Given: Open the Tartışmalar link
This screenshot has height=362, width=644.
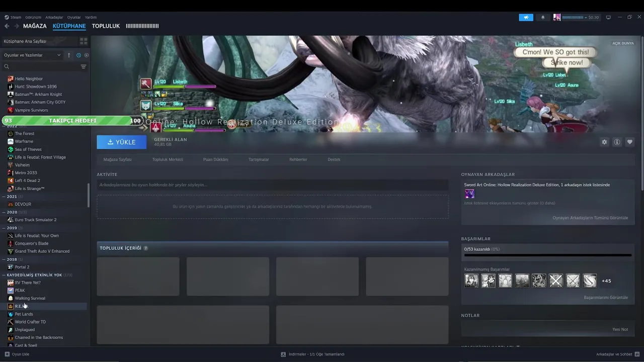Looking at the screenshot, I should tap(259, 159).
